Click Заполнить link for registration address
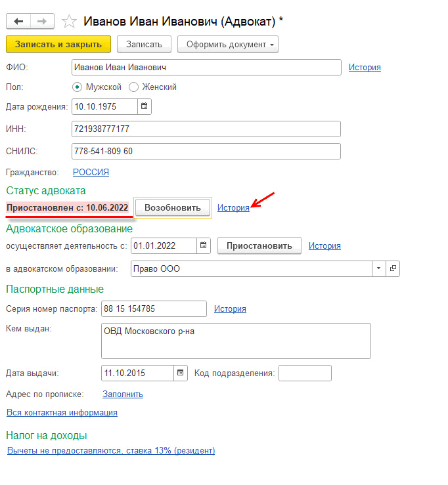The width and height of the screenshot is (448, 485). click(x=123, y=394)
